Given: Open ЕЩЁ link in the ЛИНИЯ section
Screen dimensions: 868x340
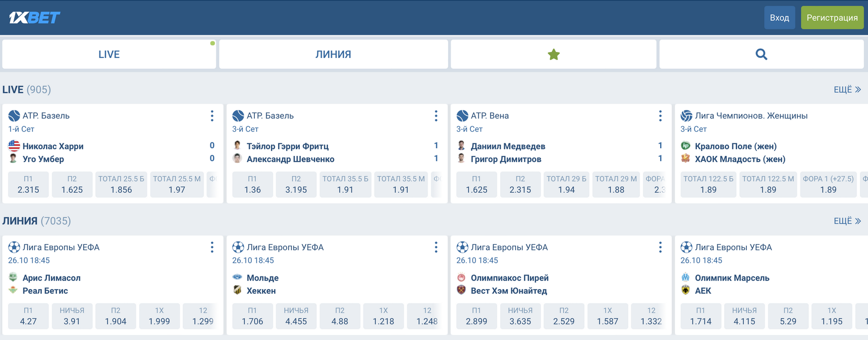Looking at the screenshot, I should pos(847,220).
